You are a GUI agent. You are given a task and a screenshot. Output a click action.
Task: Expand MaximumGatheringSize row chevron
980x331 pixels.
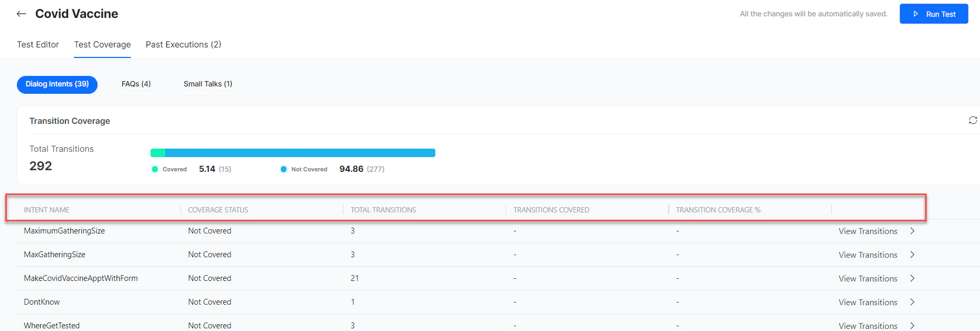tap(912, 231)
